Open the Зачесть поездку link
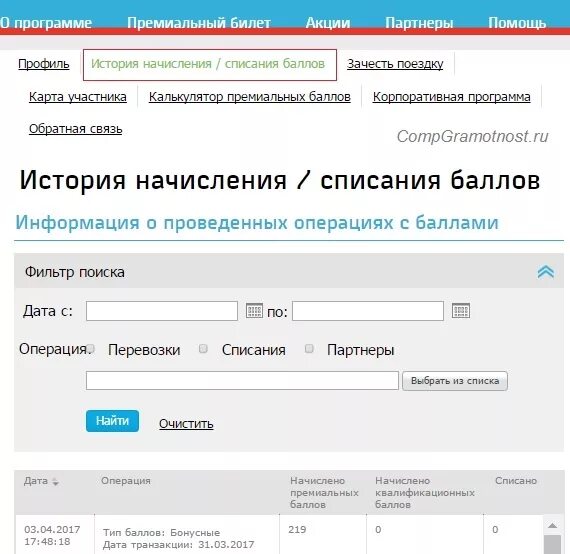The height and width of the screenshot is (554, 570). click(395, 64)
